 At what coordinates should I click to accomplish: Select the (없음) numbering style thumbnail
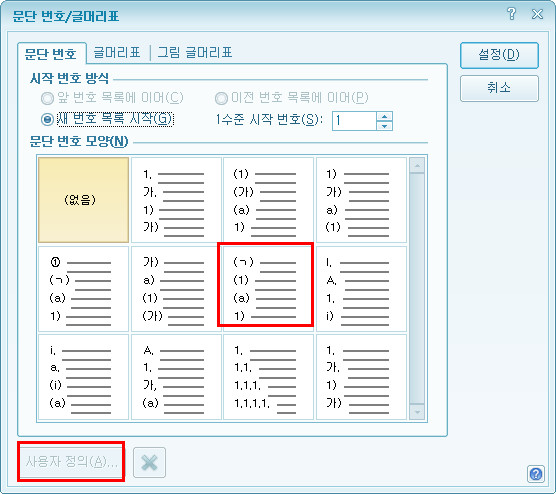[x=83, y=200]
